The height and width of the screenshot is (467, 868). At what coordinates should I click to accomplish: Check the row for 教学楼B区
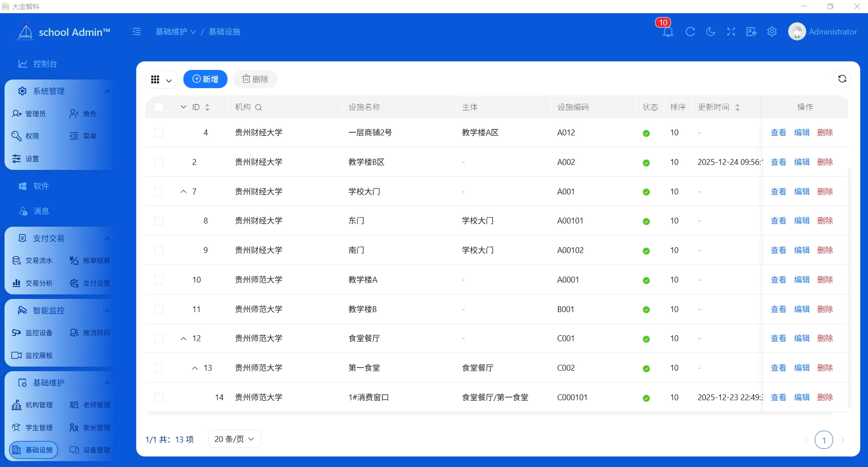[x=159, y=162]
